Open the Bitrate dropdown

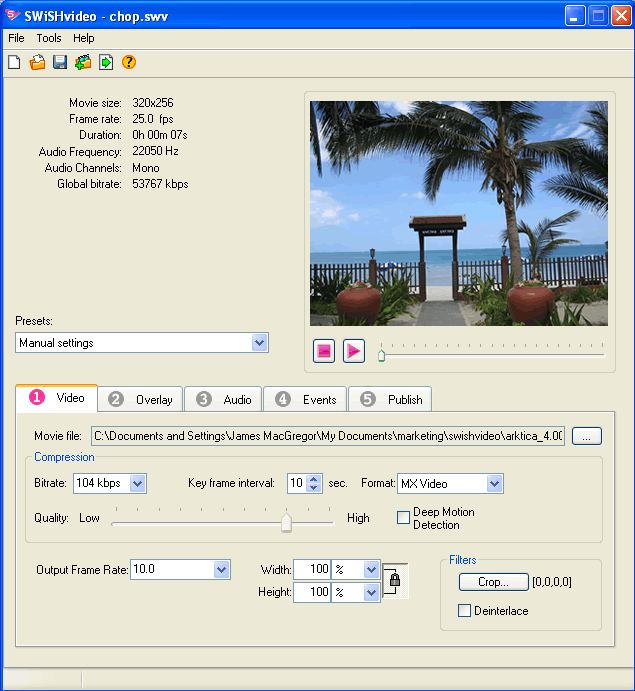click(138, 484)
